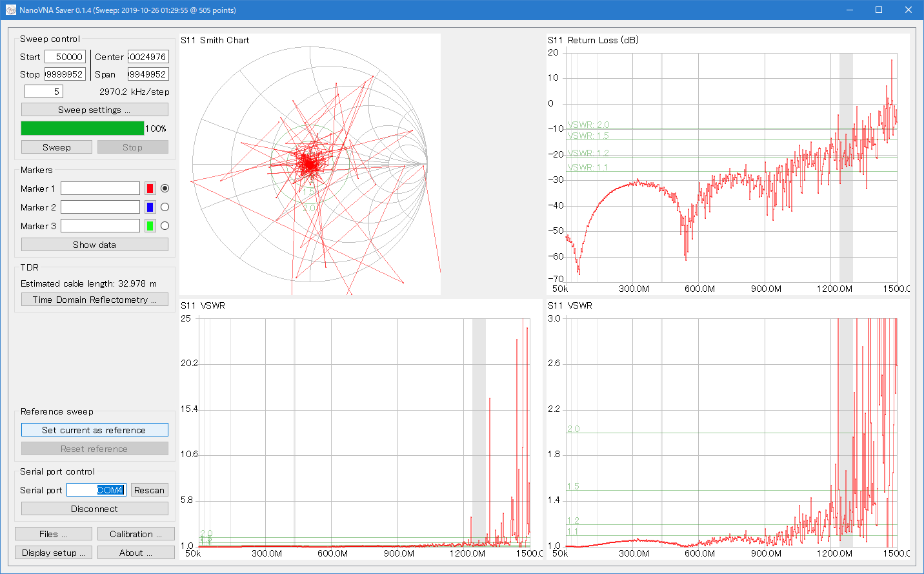Select the Marker 3 radio button

pyautogui.click(x=165, y=226)
